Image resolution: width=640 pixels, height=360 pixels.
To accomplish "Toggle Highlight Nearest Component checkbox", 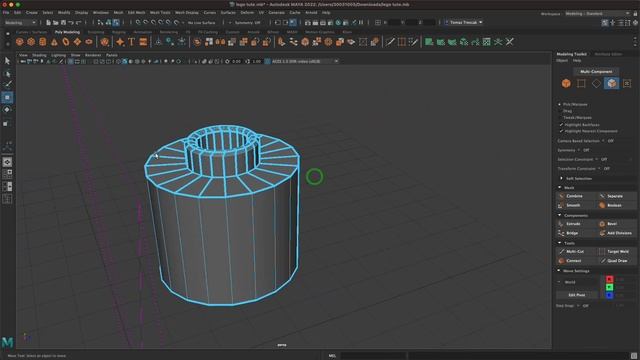I will (561, 131).
